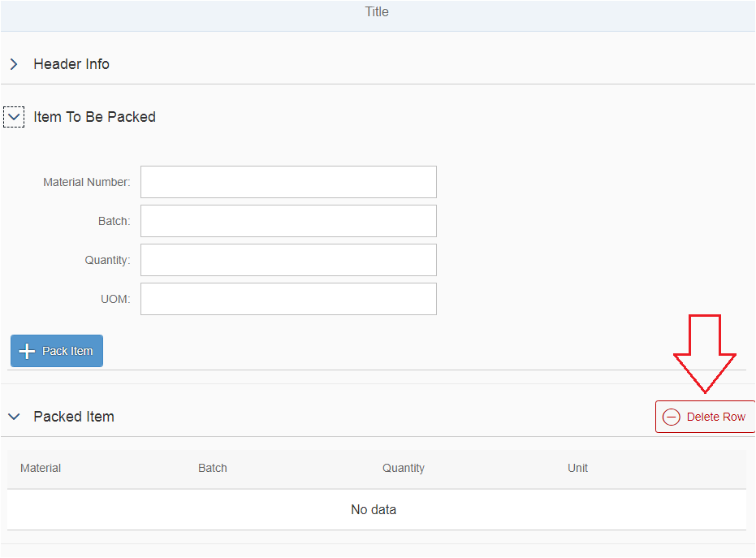Click the Header Info panel title
The image size is (756, 558).
[x=71, y=64]
